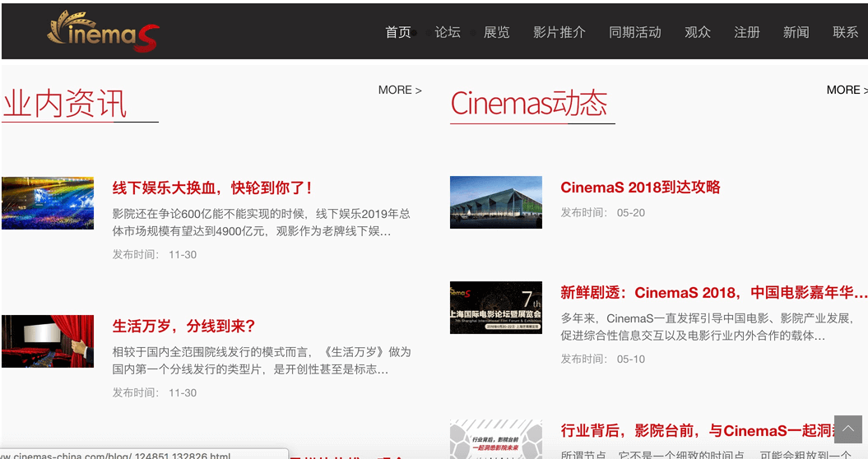Visit the 新闻 news section
This screenshot has height=459, width=868.
[796, 32]
